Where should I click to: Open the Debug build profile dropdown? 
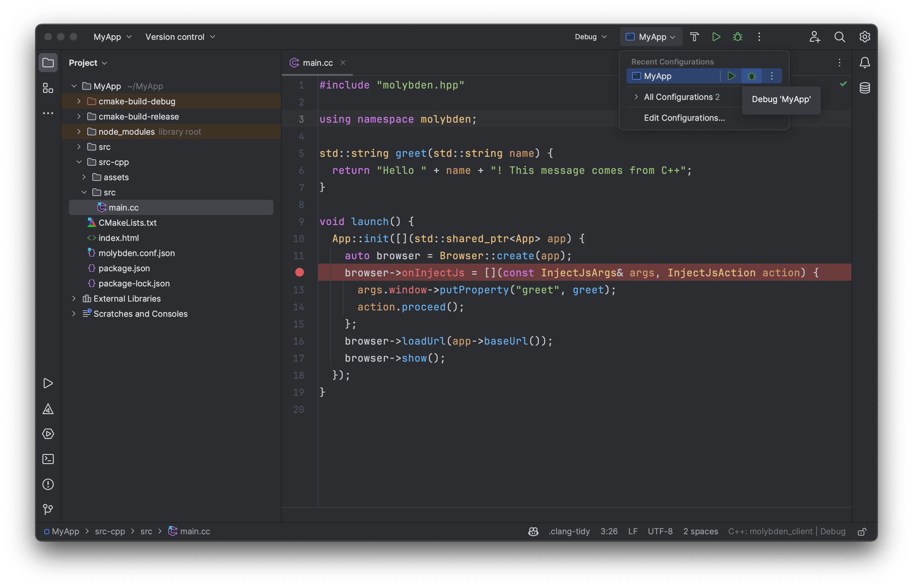click(x=591, y=37)
